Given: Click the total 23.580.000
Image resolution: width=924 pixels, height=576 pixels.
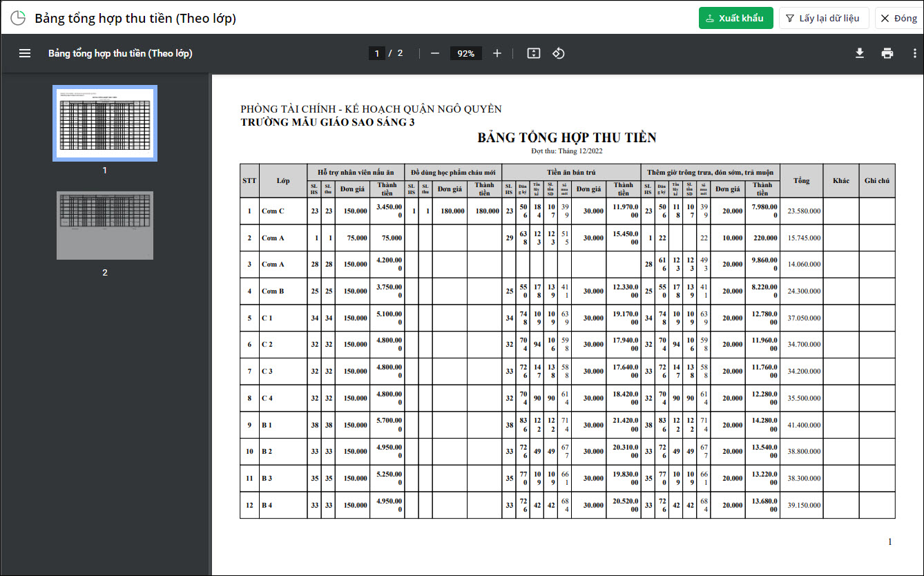Looking at the screenshot, I should coord(804,211).
